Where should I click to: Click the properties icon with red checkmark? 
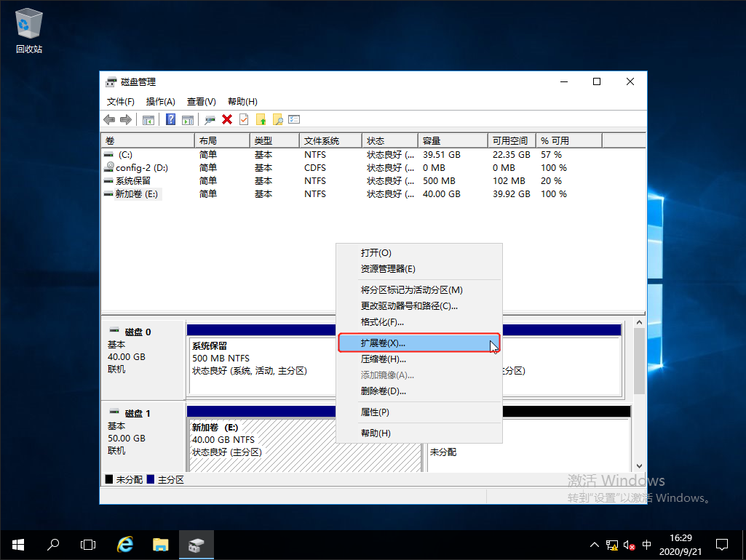click(x=244, y=120)
